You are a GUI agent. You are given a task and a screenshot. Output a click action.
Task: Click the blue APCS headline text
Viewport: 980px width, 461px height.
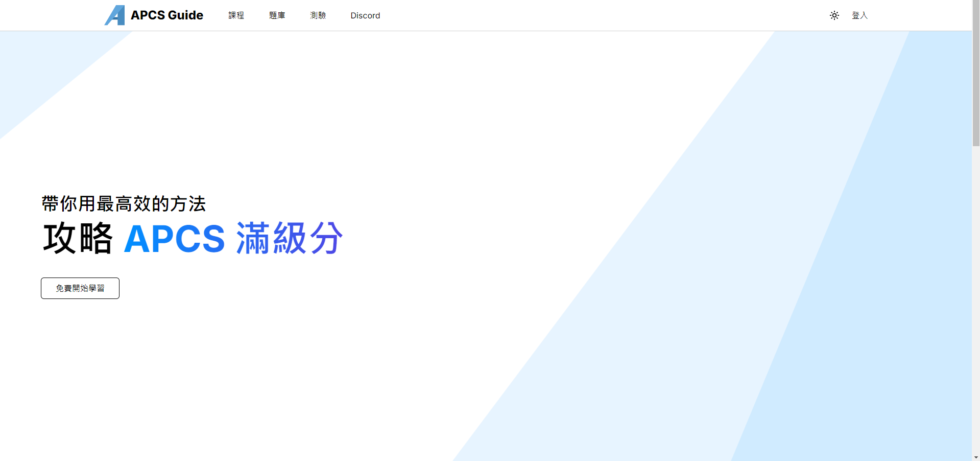click(175, 239)
